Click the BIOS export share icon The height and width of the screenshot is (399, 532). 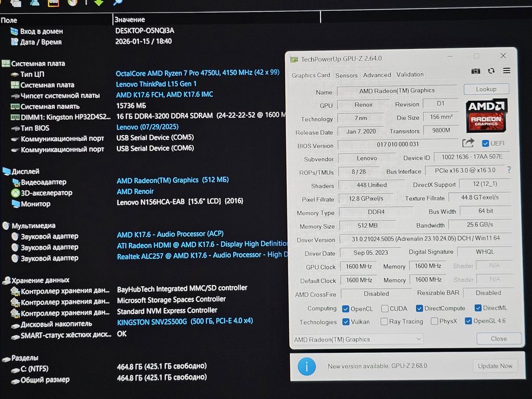468,143
